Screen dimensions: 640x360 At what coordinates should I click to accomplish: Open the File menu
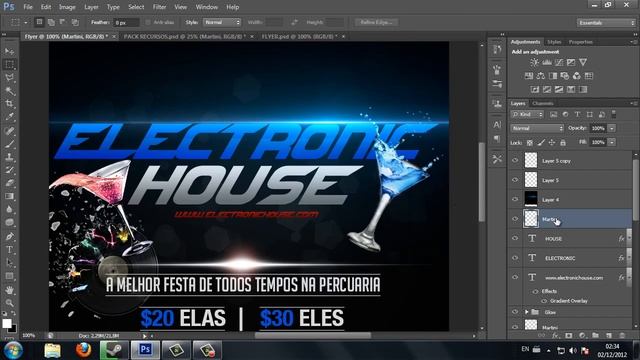[28, 7]
